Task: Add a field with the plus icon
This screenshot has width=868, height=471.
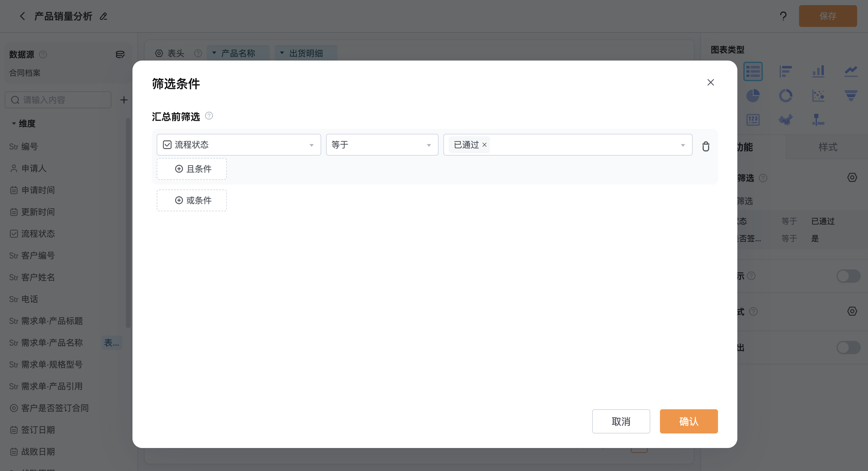Action: pos(124,100)
